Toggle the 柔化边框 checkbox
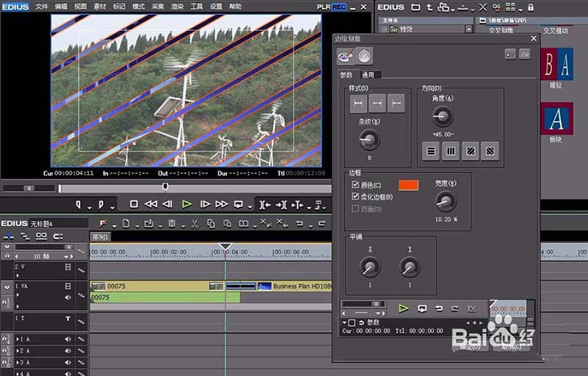This screenshot has height=376, width=588. click(x=355, y=196)
